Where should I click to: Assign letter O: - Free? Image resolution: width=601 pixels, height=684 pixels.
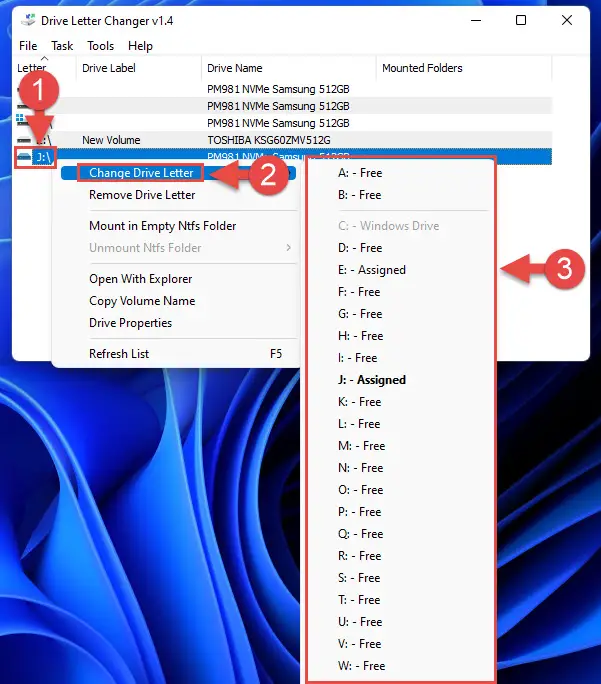point(360,490)
